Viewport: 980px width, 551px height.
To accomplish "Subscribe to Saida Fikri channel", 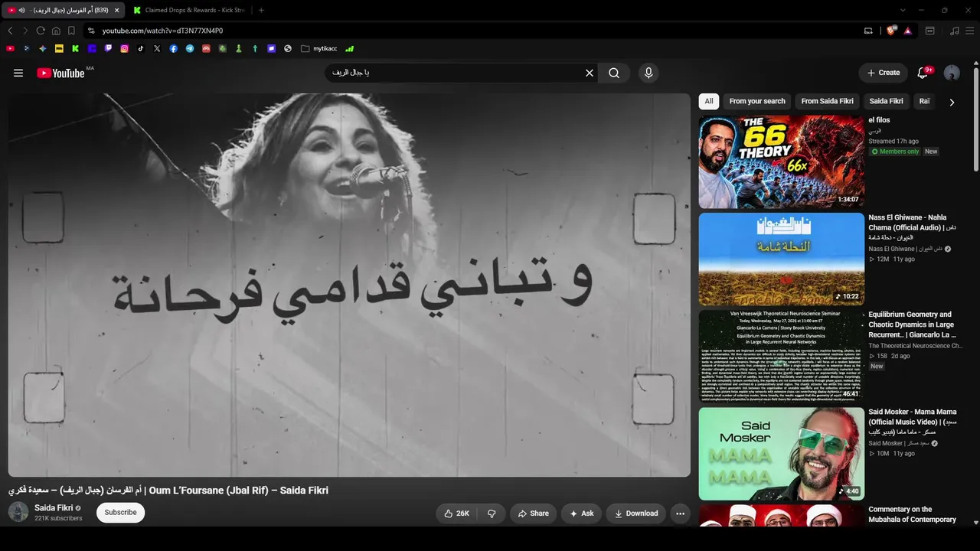I will pyautogui.click(x=121, y=513).
